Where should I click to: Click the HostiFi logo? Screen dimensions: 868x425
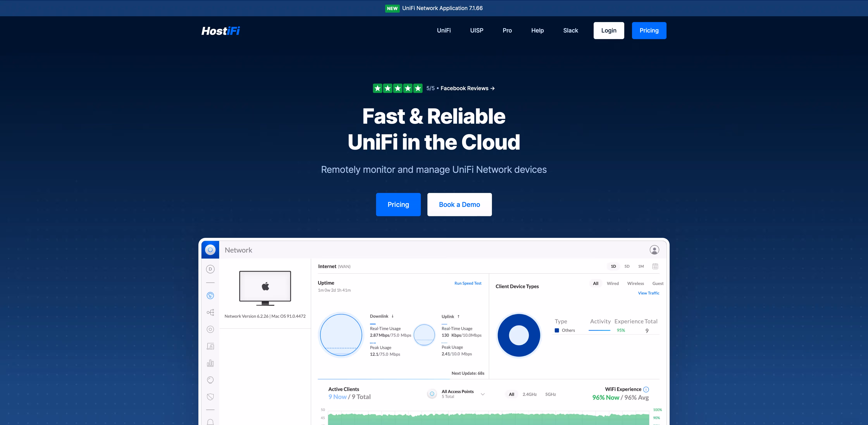[x=220, y=31]
